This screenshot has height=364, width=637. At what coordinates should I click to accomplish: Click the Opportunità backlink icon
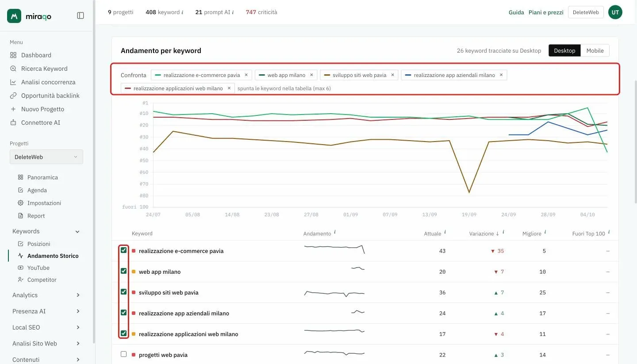(x=13, y=96)
